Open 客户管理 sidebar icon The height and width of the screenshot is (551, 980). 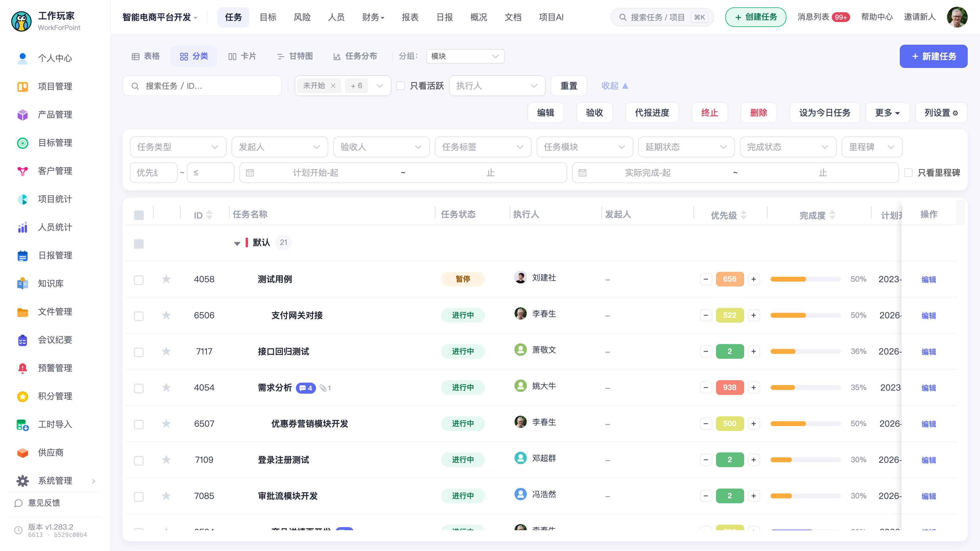pos(22,171)
